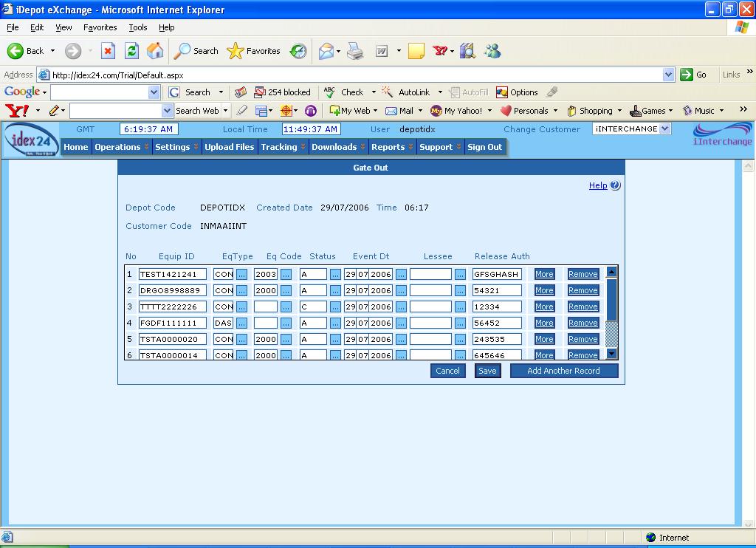Open Lessee lookup button for row 4
Screen dimensions: 756x548
pos(460,323)
